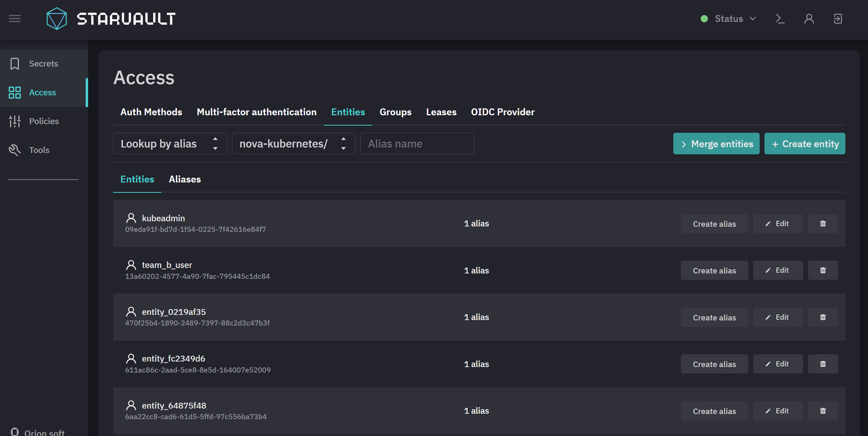Create alias for entity_0219af35

pos(714,317)
